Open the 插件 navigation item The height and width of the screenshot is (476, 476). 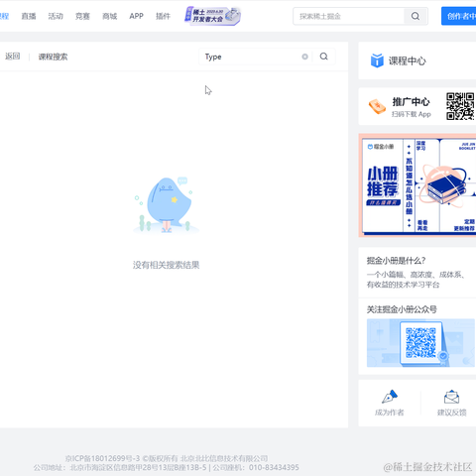coord(163,16)
